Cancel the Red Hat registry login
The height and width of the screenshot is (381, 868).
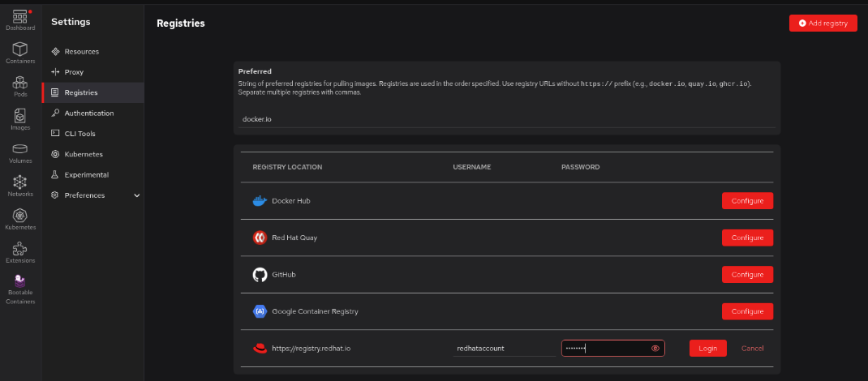point(752,349)
